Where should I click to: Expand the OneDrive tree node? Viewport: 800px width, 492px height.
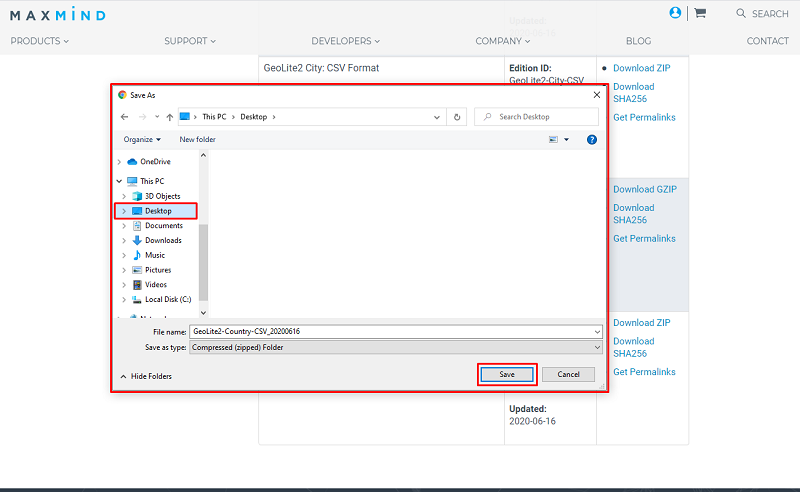[x=119, y=162]
